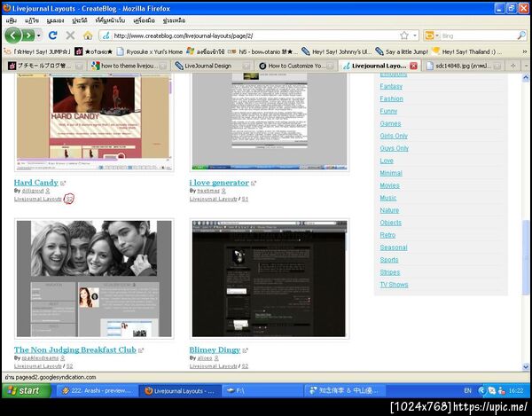This screenshot has height=416, width=532.
Task: Click The Non Judging Breakfast Club title
Action: coord(75,349)
